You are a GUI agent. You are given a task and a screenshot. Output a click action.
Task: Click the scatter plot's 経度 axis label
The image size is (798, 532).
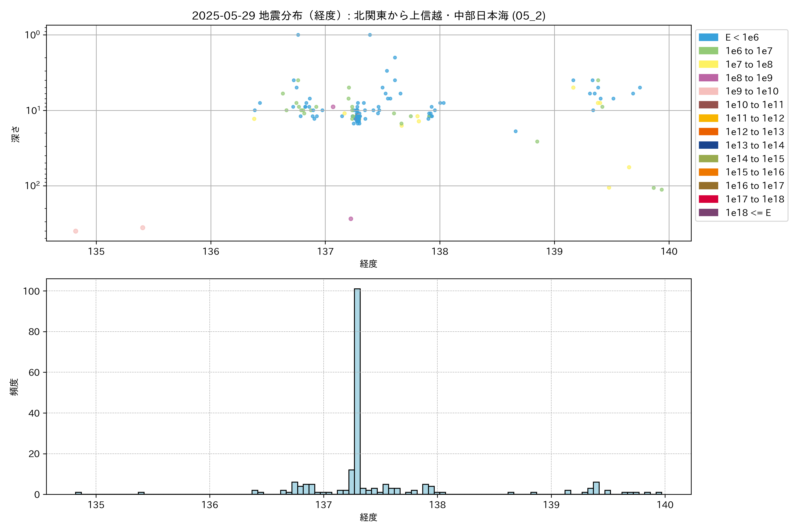368,264
